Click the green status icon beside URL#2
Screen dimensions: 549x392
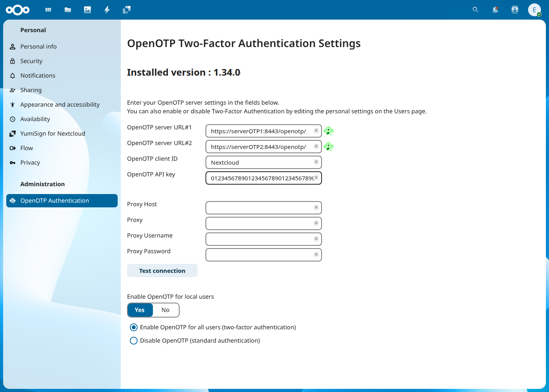[x=329, y=147]
